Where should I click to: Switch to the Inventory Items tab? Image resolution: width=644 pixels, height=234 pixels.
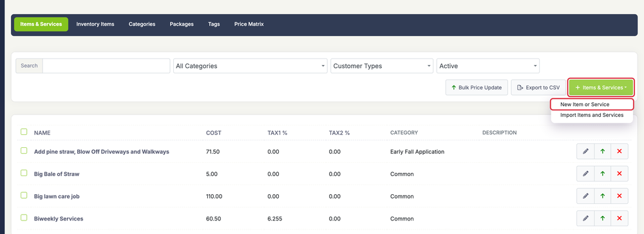(95, 24)
